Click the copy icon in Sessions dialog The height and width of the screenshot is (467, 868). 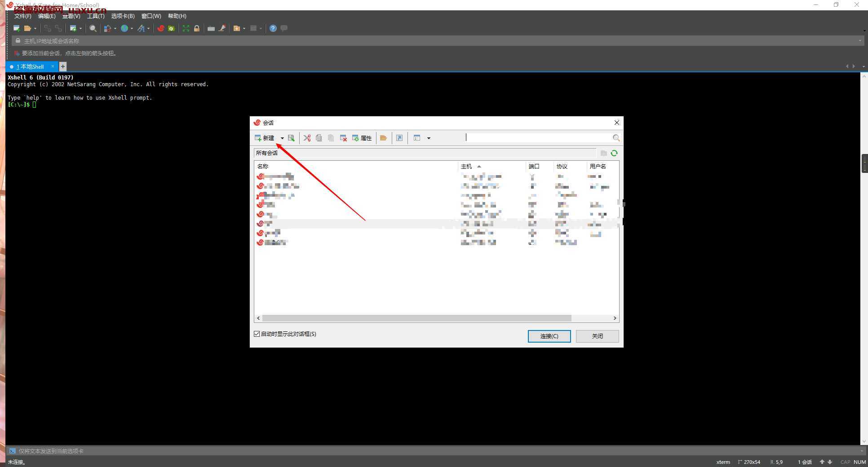tap(319, 138)
